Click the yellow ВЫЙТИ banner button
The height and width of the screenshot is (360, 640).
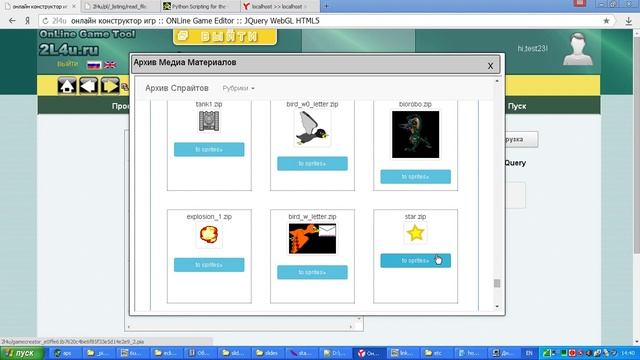[225, 36]
